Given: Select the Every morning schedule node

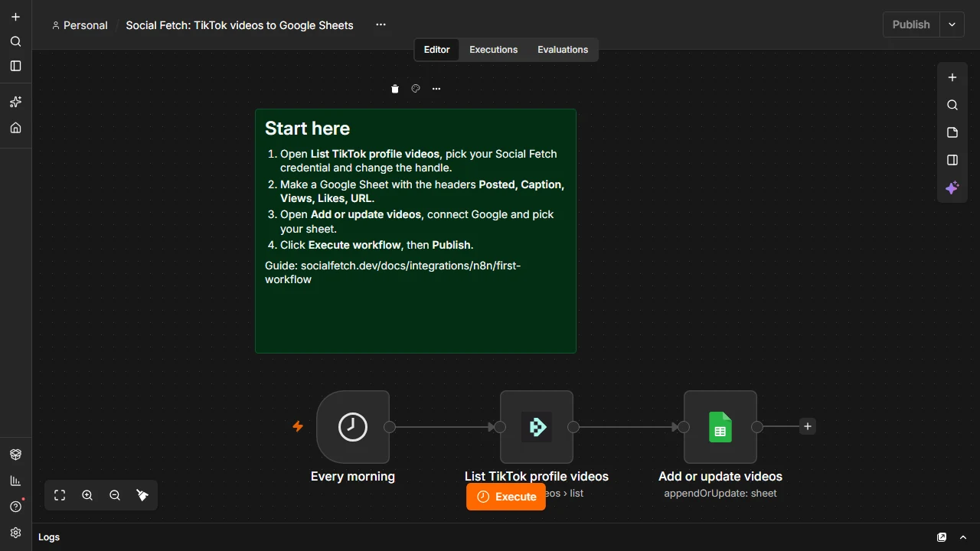Looking at the screenshot, I should click(x=353, y=427).
